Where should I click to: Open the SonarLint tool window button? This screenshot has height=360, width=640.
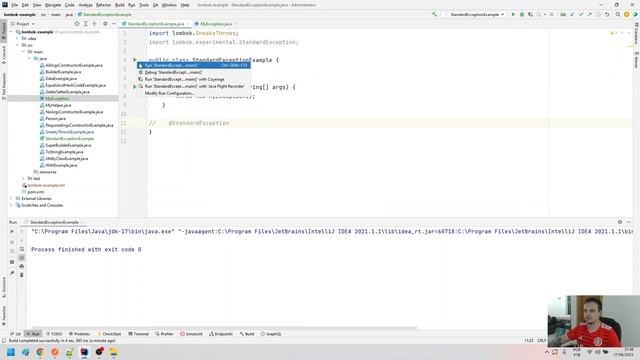[x=191, y=334]
